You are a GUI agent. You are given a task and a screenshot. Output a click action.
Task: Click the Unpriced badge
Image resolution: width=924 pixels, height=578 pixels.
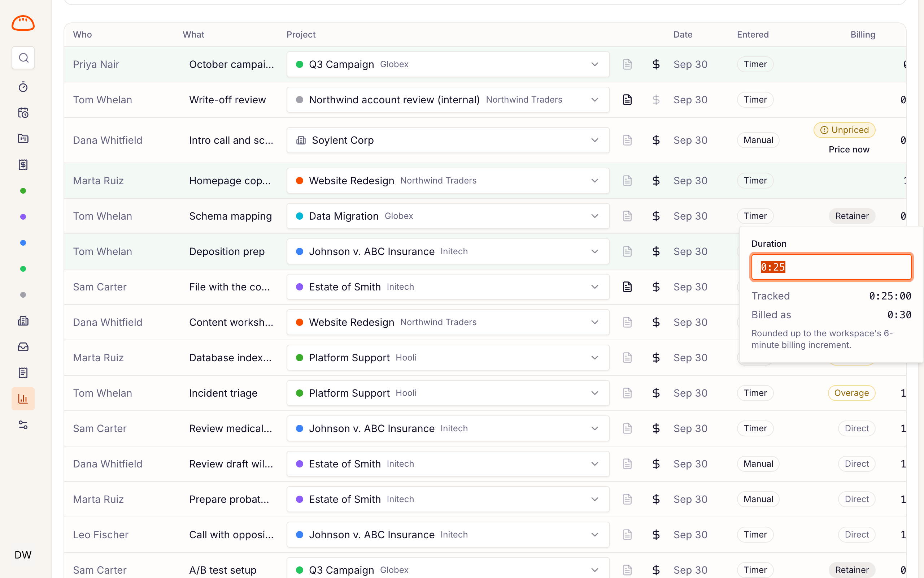coord(844,130)
